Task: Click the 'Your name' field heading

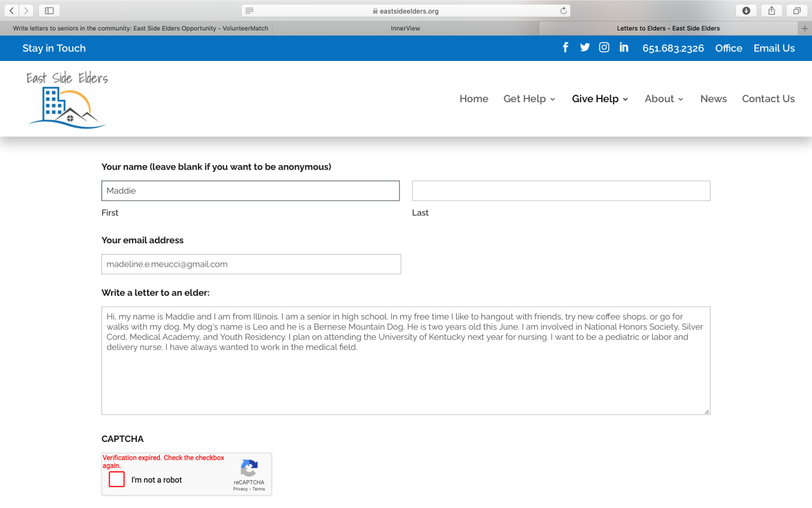Action: [x=216, y=167]
